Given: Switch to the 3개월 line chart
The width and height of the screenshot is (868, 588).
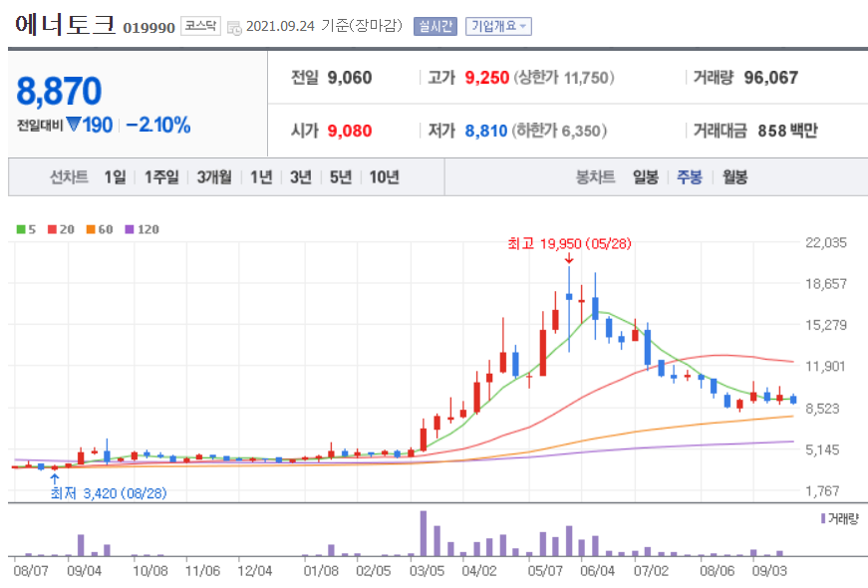Looking at the screenshot, I should click(x=214, y=177).
